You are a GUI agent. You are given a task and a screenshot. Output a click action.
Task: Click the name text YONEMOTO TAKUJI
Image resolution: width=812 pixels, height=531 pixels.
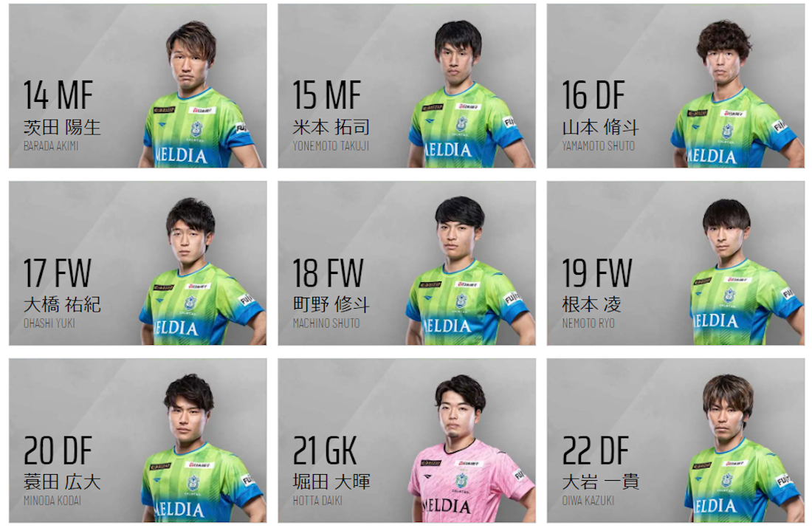tap(331, 146)
